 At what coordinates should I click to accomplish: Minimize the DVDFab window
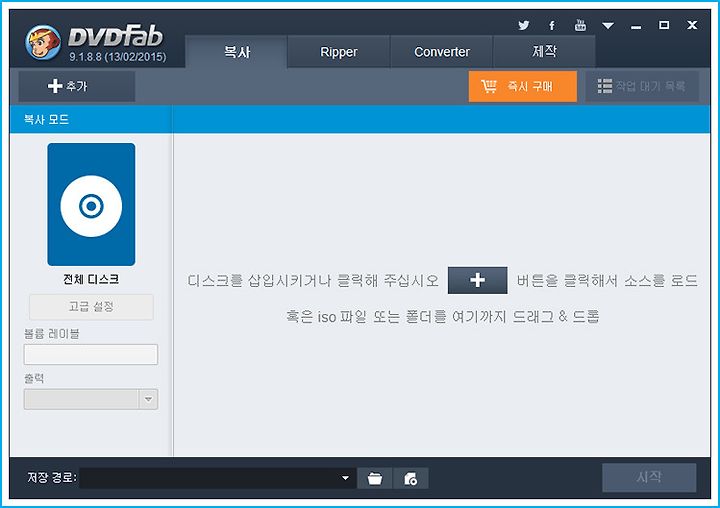click(x=636, y=27)
